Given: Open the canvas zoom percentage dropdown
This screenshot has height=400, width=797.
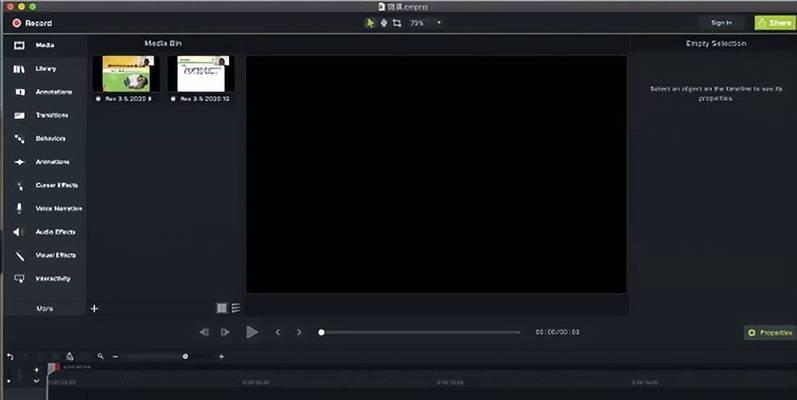Looking at the screenshot, I should click(426, 23).
